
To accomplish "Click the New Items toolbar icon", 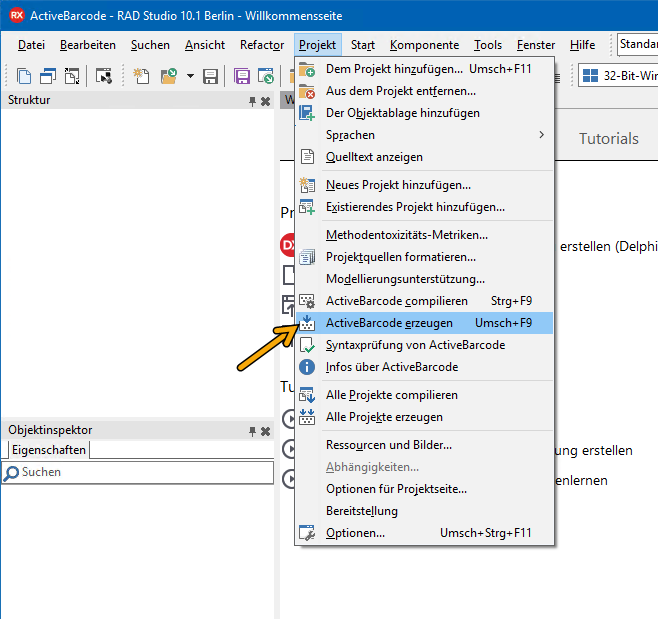I will (x=141, y=76).
